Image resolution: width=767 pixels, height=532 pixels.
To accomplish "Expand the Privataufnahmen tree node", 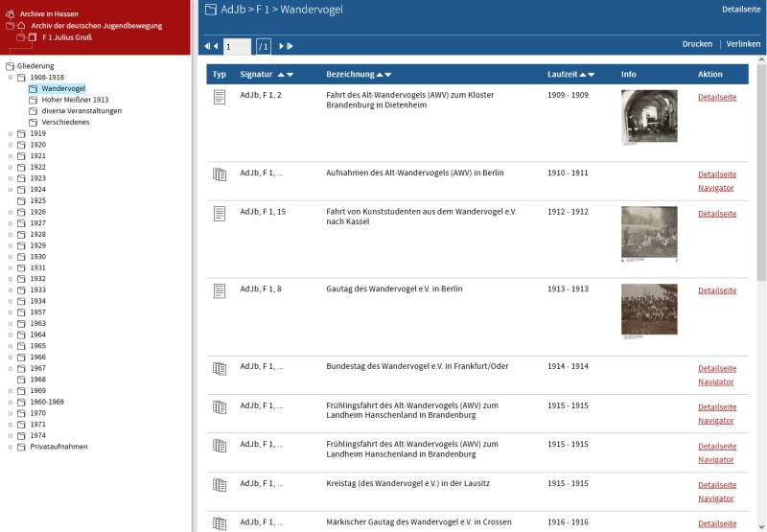I will pyautogui.click(x=11, y=447).
